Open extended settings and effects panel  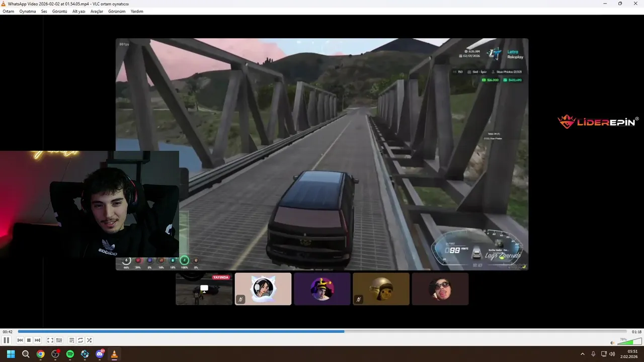point(59,340)
